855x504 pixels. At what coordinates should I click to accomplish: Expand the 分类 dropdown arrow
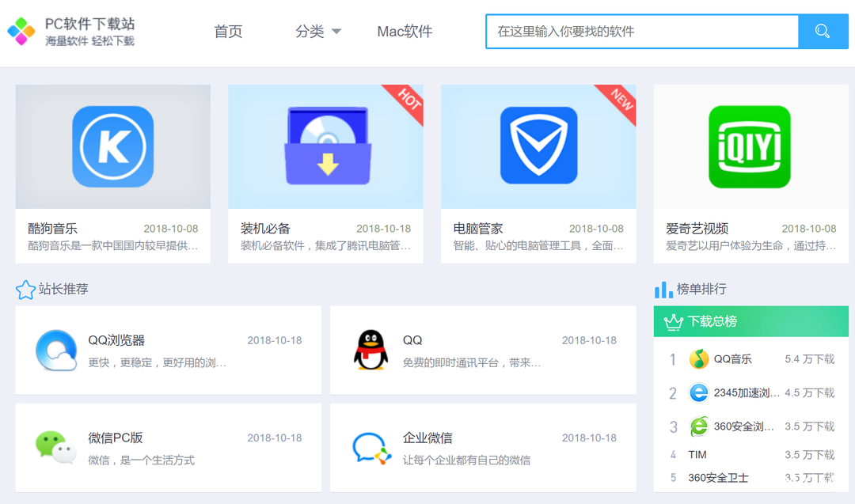point(336,32)
